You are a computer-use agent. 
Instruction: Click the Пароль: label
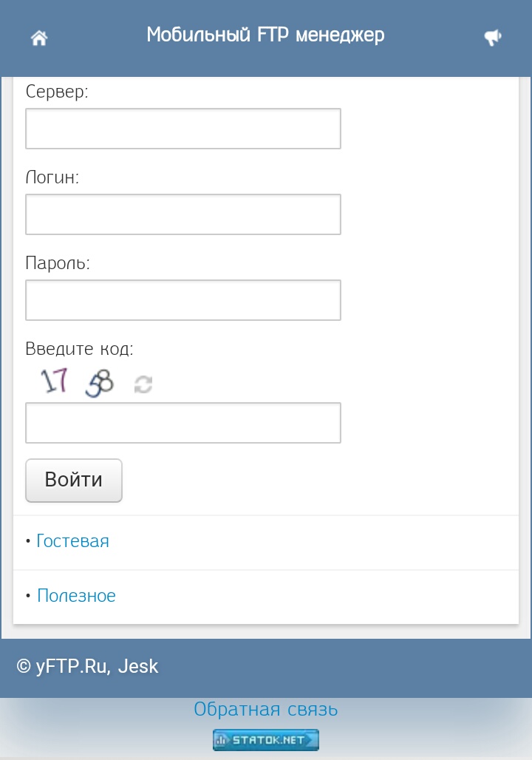click(x=58, y=263)
